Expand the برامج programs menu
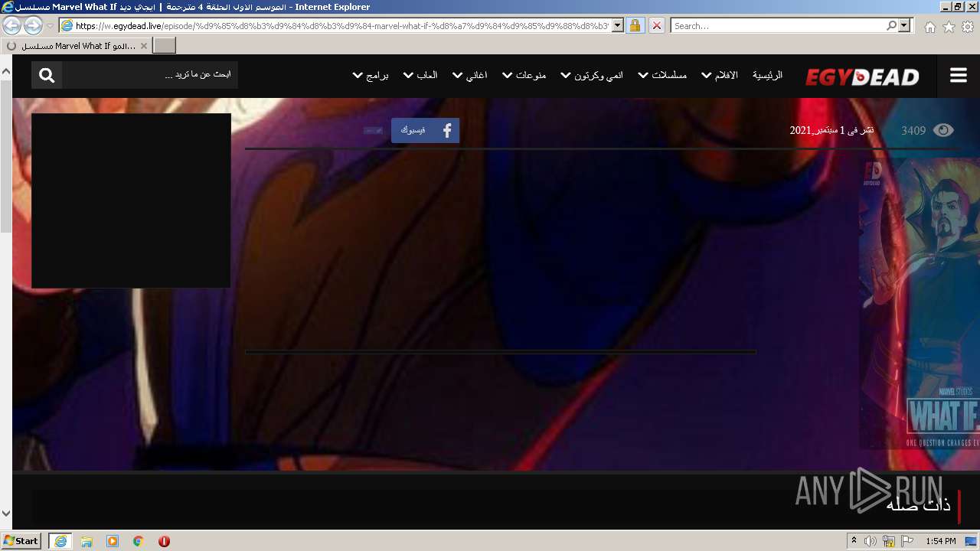 (371, 75)
